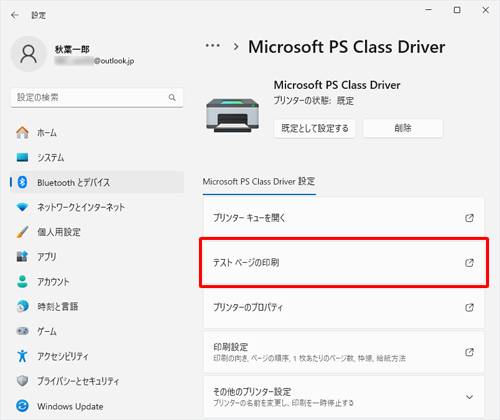Click the プライバシーとセキュリティ shield icon
This screenshot has width=500, height=420.
22,381
